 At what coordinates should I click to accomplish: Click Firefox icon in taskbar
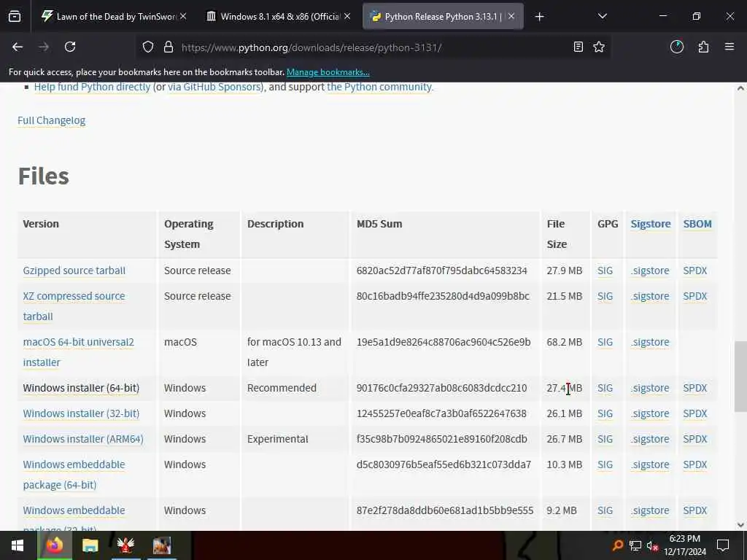click(x=54, y=545)
